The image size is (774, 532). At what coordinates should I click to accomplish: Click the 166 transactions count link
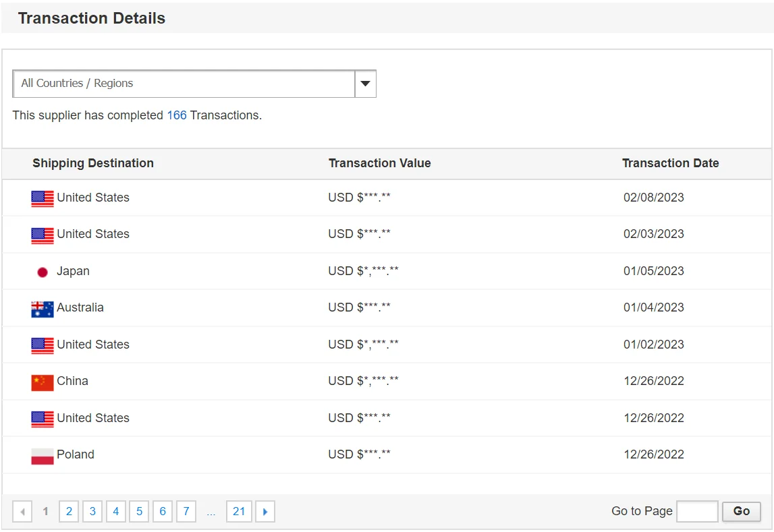click(x=177, y=115)
